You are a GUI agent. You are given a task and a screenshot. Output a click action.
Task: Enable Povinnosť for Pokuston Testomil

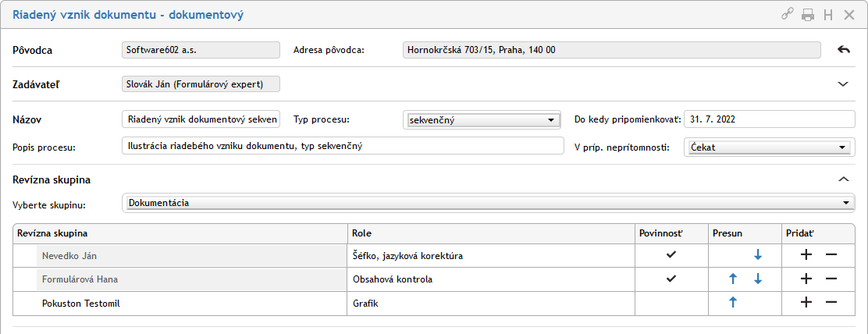click(x=671, y=303)
